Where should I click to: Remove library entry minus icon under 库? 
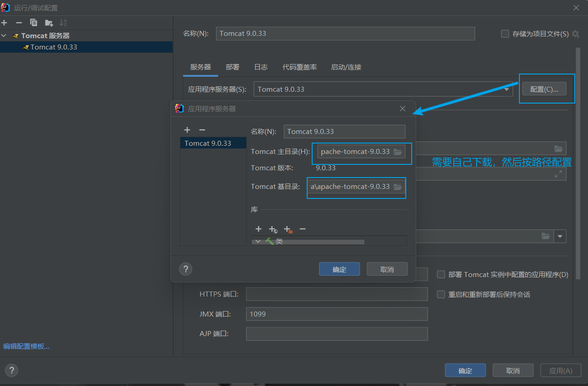(x=303, y=229)
